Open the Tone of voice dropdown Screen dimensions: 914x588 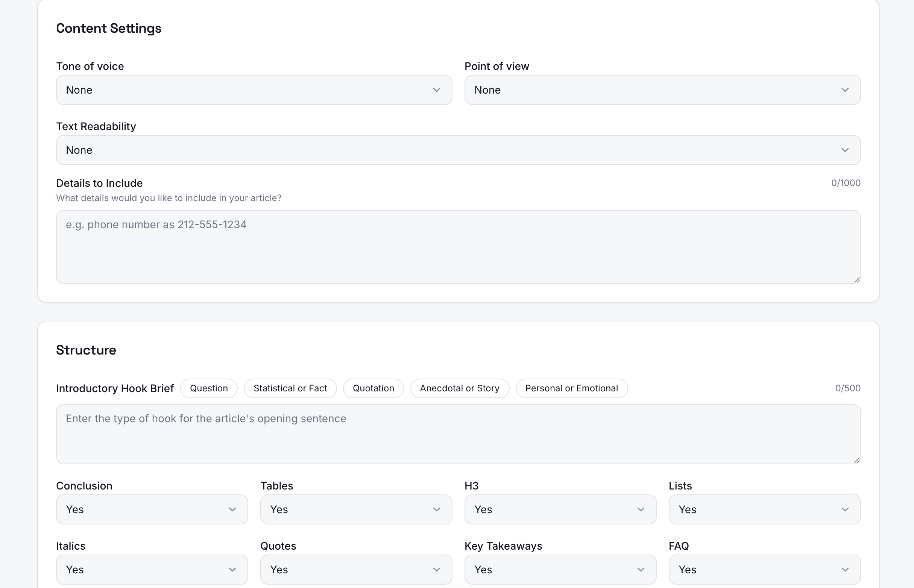click(x=253, y=90)
